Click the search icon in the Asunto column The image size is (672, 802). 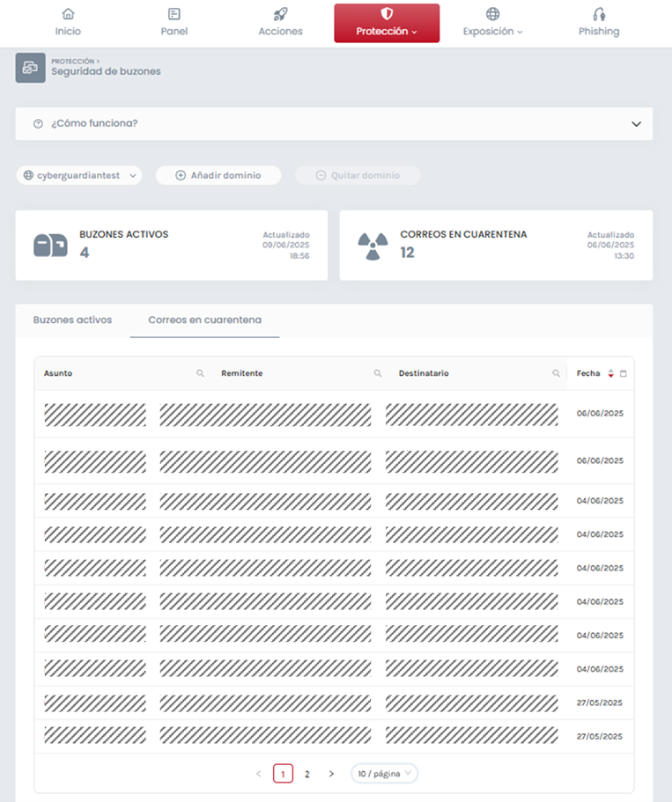pos(200,373)
